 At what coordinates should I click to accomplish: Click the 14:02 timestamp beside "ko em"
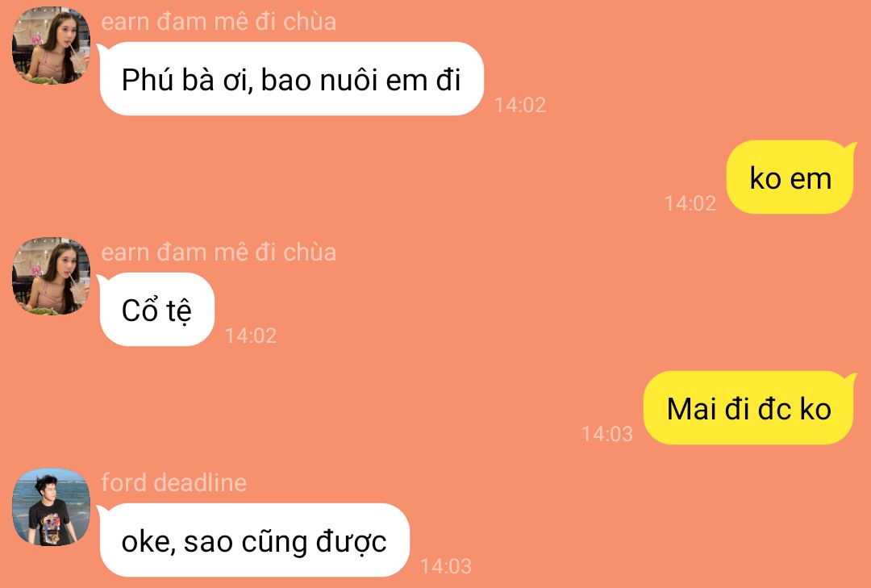pyautogui.click(x=690, y=203)
